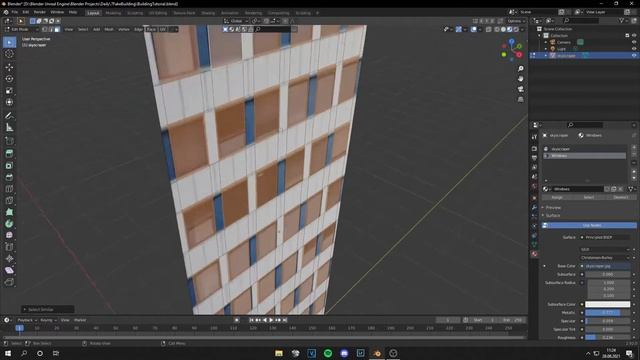Open the Render menu
Screen dimensions: 640x360
40,12
